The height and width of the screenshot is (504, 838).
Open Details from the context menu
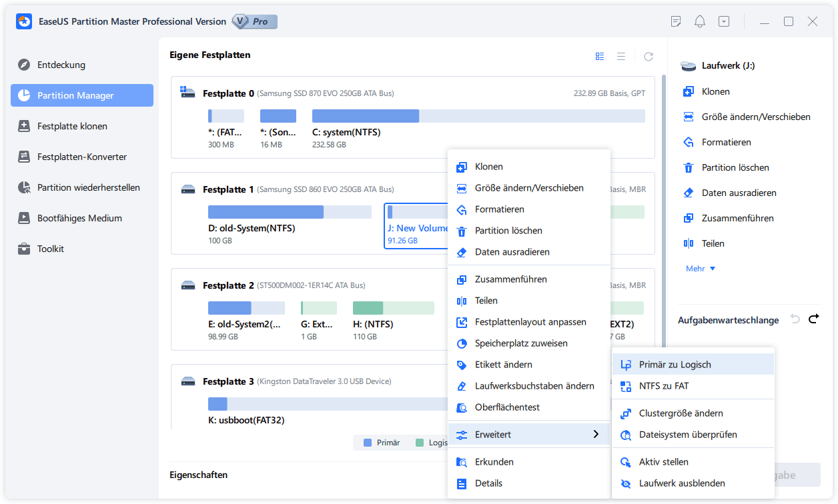pyautogui.click(x=529, y=483)
